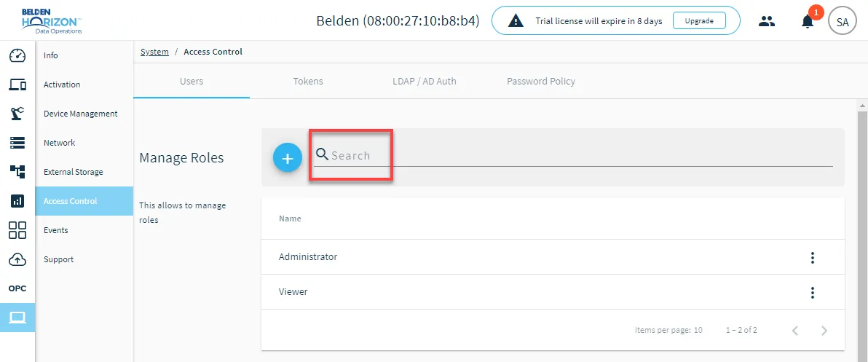Click the trial license warning triangle icon
The image size is (868, 362).
click(516, 21)
